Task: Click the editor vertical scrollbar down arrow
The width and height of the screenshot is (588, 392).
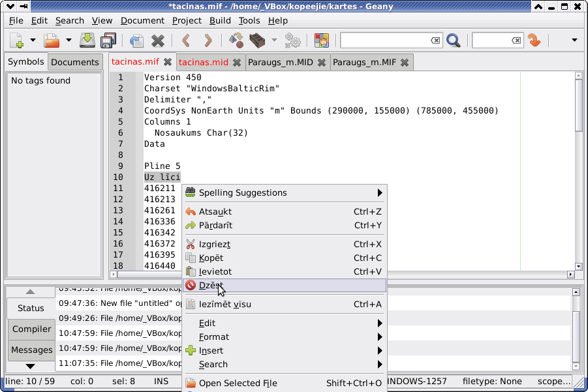Action: tap(578, 267)
